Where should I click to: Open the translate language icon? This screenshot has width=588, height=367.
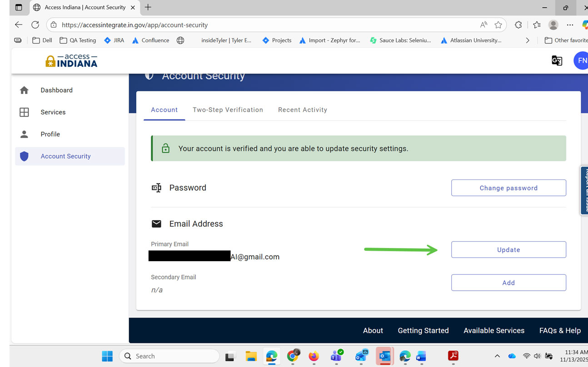(x=557, y=61)
